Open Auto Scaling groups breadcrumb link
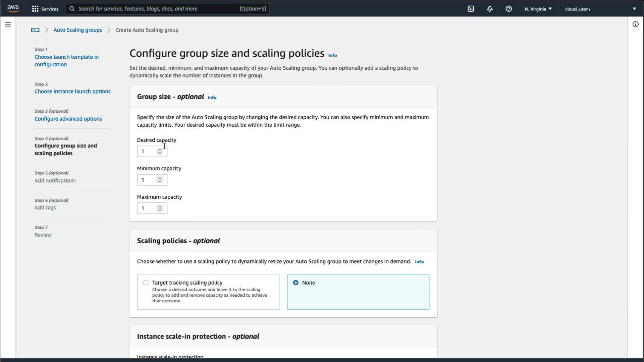Screen dimensions: 644x362 coord(77,30)
